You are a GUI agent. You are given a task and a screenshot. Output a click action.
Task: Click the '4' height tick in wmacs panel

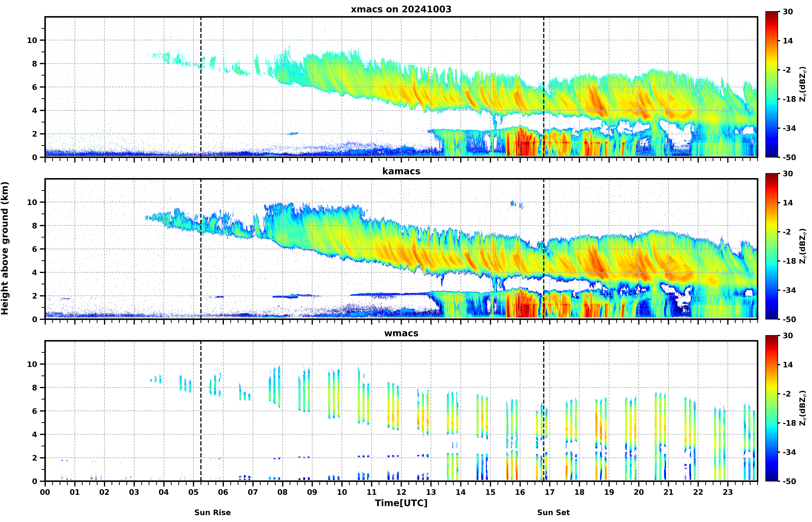[35, 435]
